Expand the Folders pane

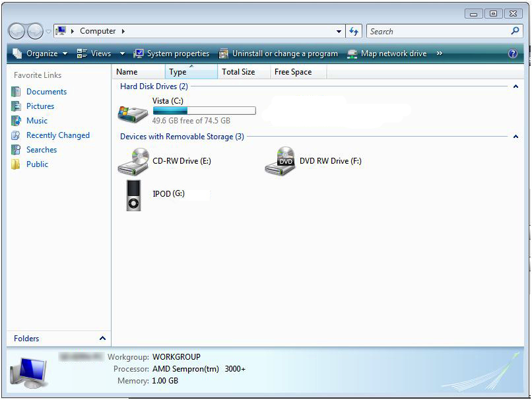point(102,339)
